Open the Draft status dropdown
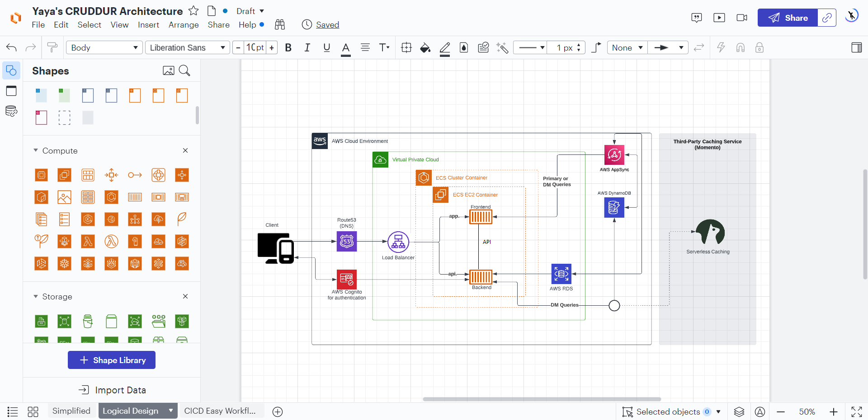 click(x=250, y=11)
